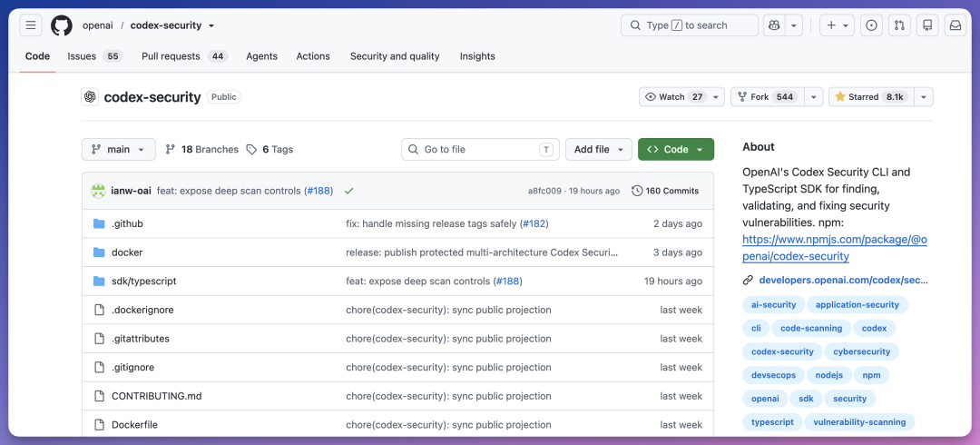Open the Add file dropdown

599,150
